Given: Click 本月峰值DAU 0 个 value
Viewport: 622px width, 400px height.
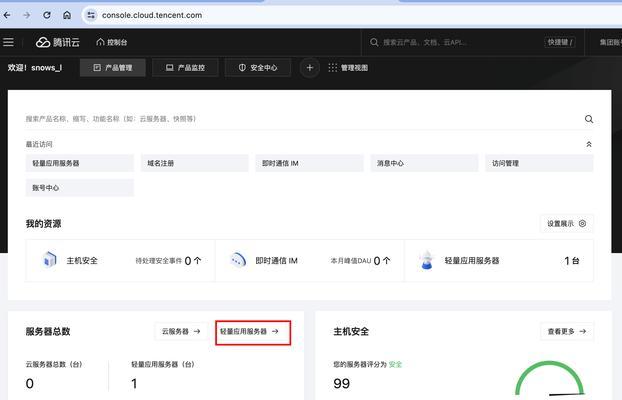Looking at the screenshot, I should [382, 261].
